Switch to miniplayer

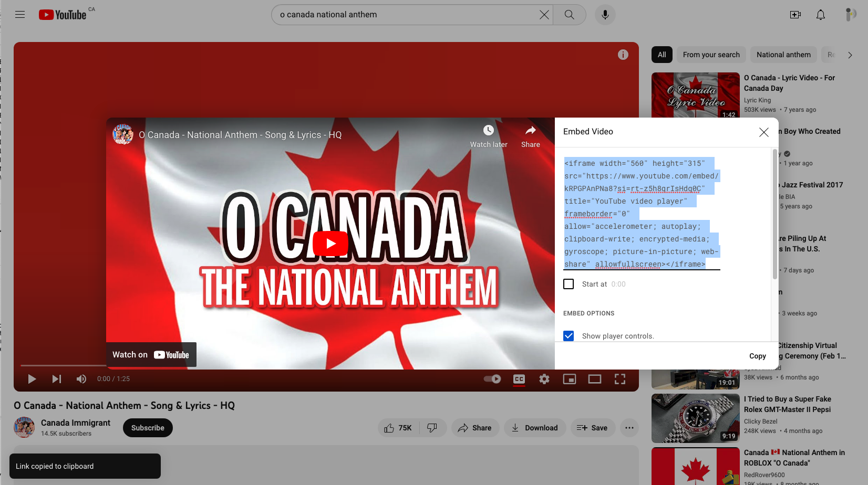pos(570,379)
